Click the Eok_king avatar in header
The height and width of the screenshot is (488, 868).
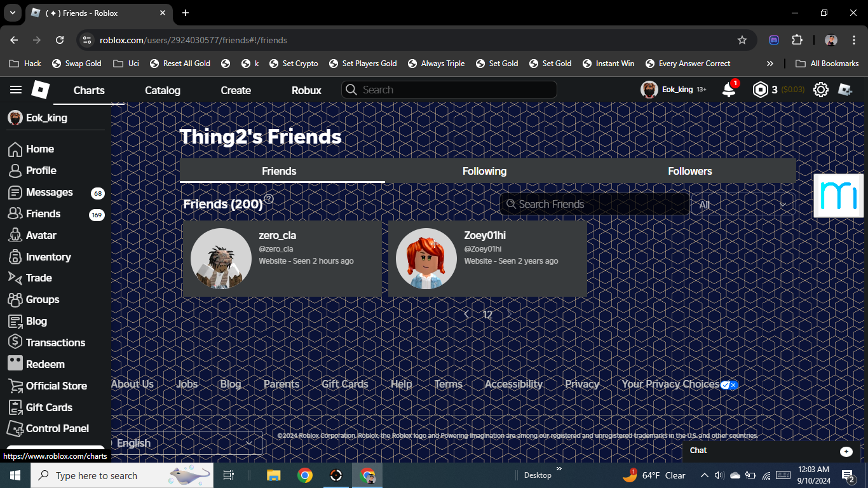(649, 90)
